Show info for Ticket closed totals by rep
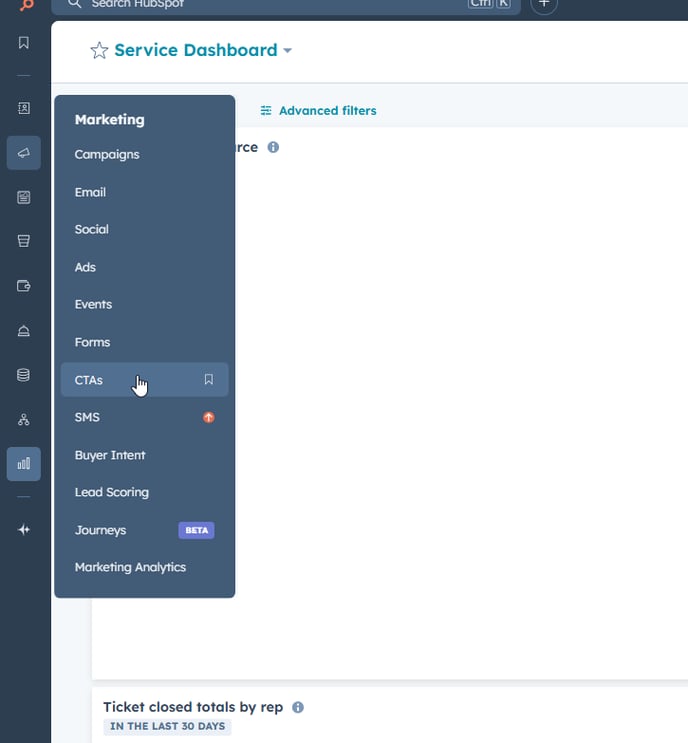688x743 pixels. pos(298,707)
